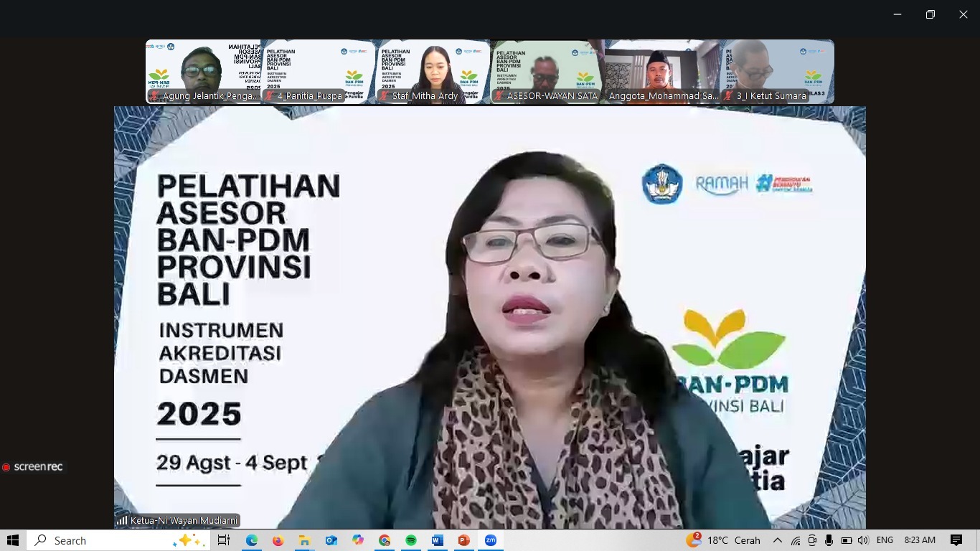Open File Explorer from the taskbar
This screenshot has width=980, height=551.
point(304,540)
